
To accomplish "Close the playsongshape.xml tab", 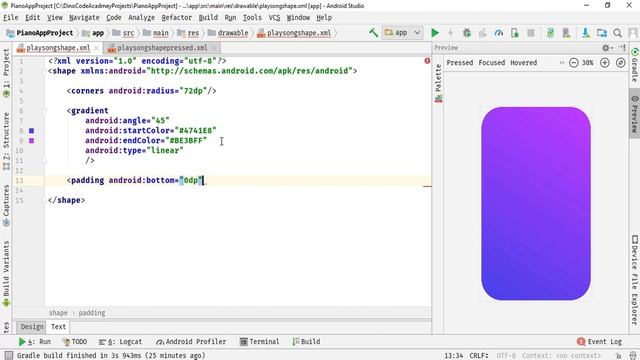I will [96, 48].
